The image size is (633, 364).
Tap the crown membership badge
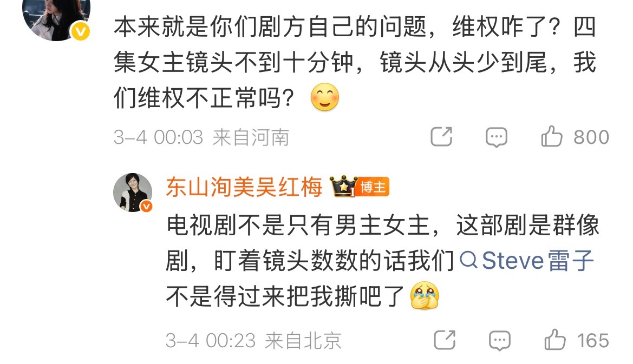coord(344,187)
